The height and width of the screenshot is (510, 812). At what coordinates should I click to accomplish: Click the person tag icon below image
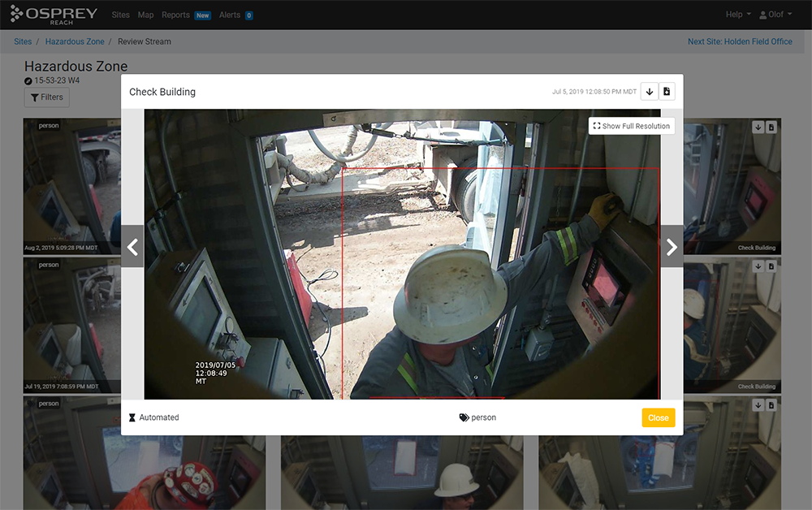pos(464,417)
